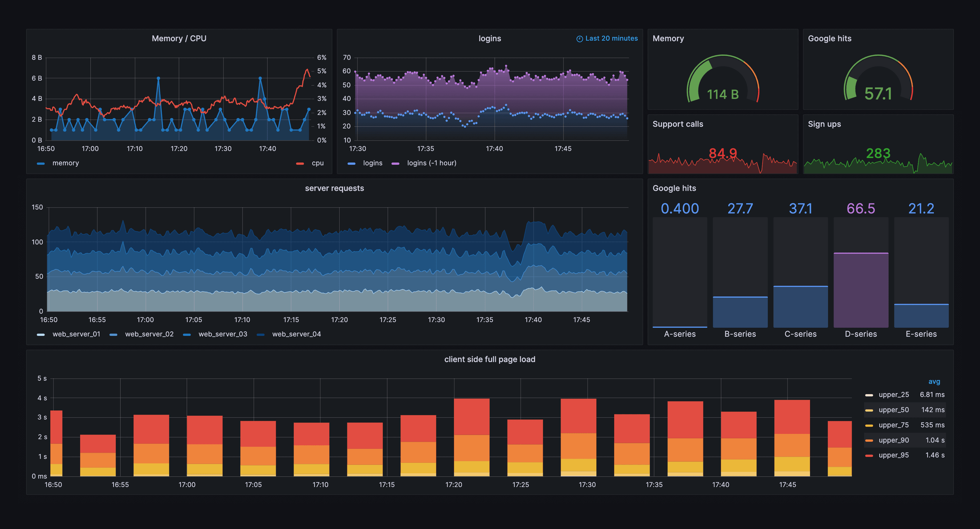Click Last 20 minutes time override link
The image size is (980, 529).
(611, 38)
